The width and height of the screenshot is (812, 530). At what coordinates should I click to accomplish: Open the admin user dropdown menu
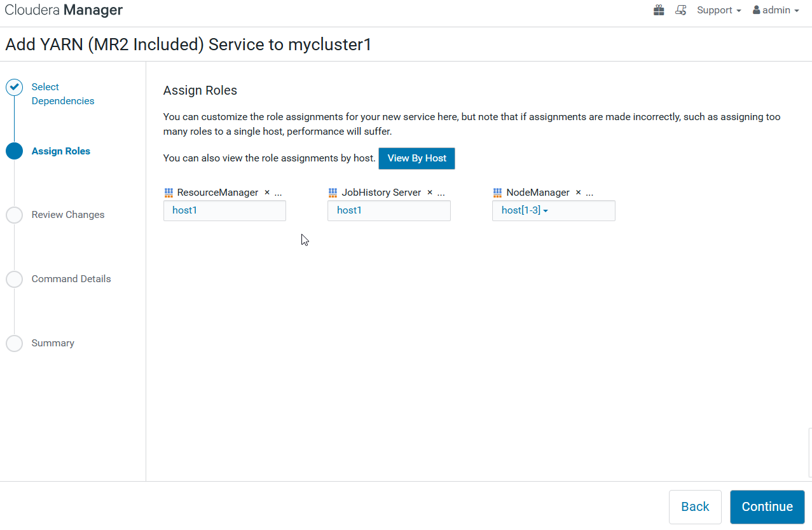(x=776, y=10)
